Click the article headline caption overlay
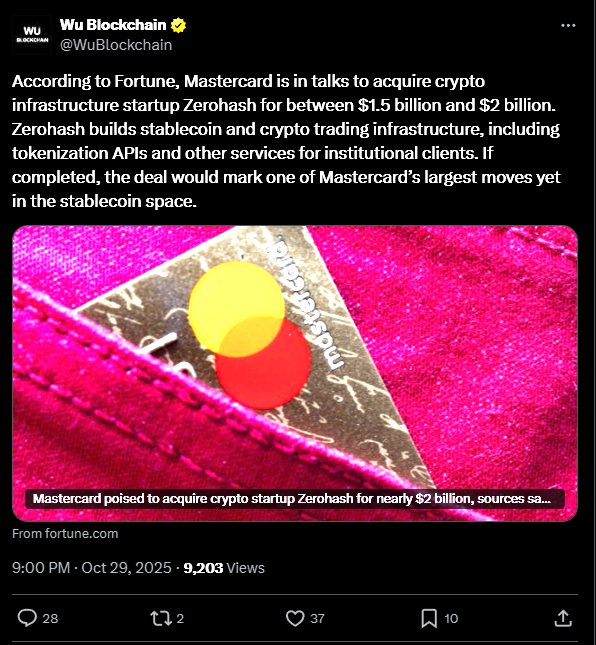The image size is (596, 645). [x=295, y=499]
